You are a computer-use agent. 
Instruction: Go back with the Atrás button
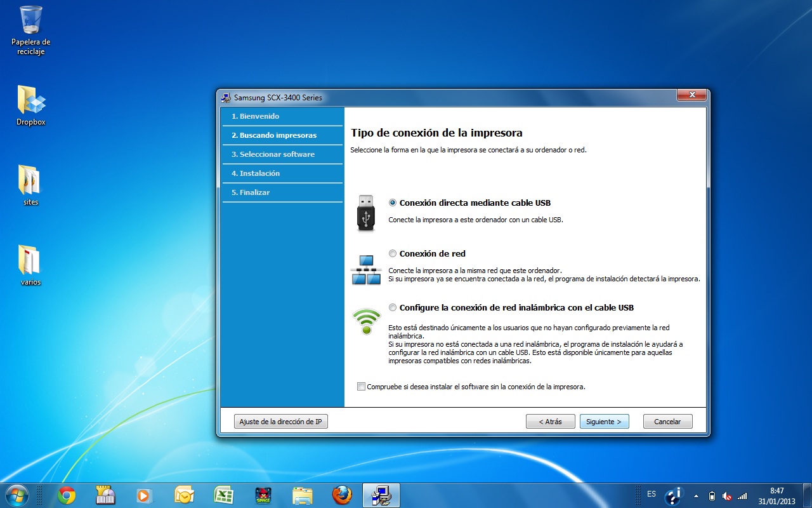pos(550,422)
